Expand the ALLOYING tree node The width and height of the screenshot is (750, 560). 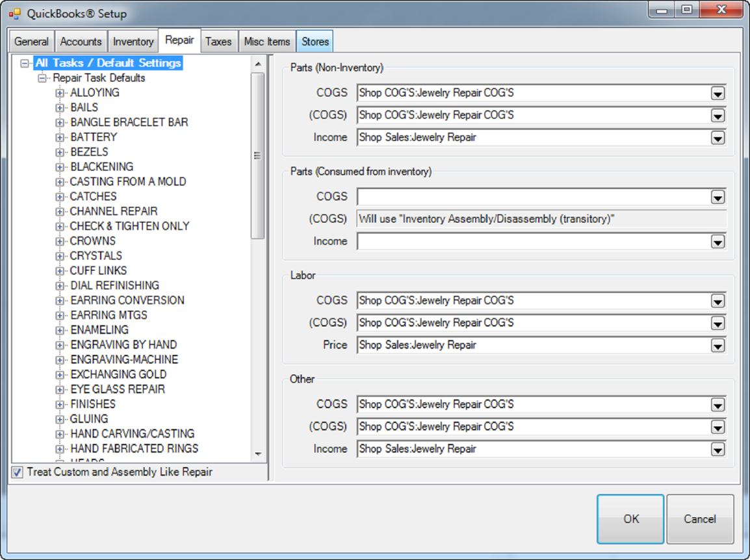(60, 93)
